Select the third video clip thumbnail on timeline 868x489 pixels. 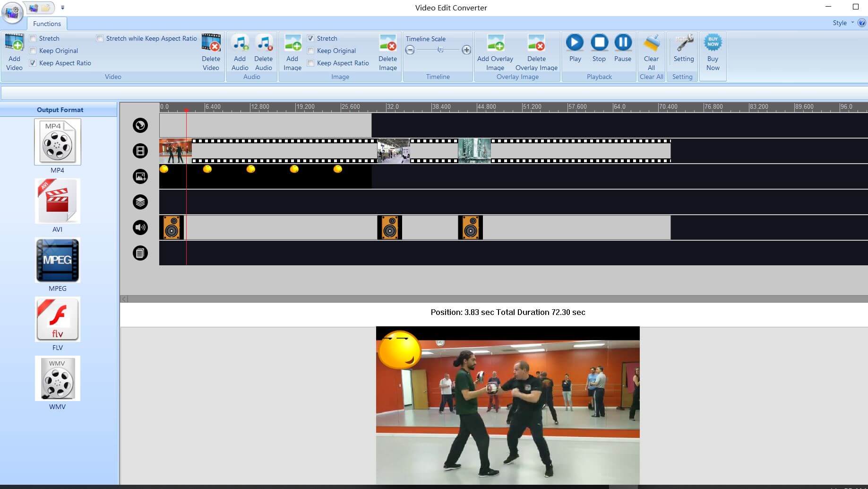(474, 151)
